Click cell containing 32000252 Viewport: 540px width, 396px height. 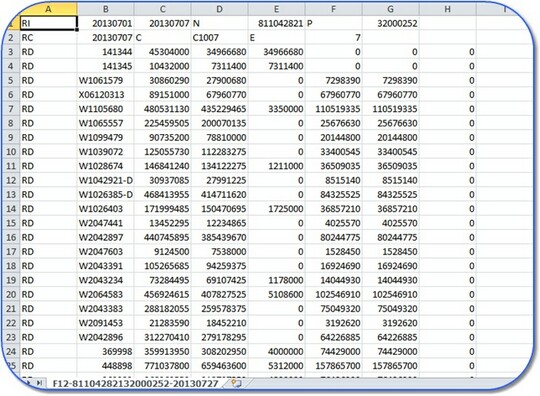[390, 23]
